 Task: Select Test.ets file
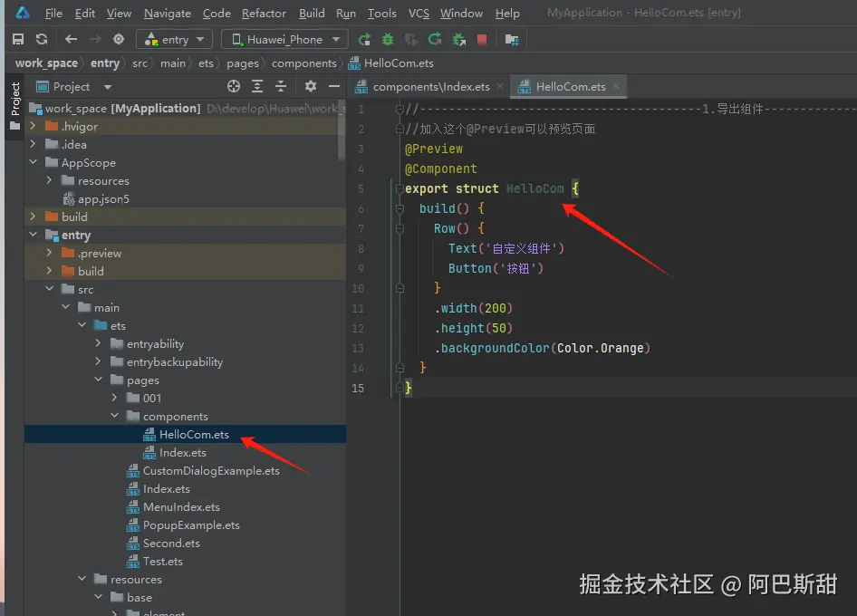[162, 561]
